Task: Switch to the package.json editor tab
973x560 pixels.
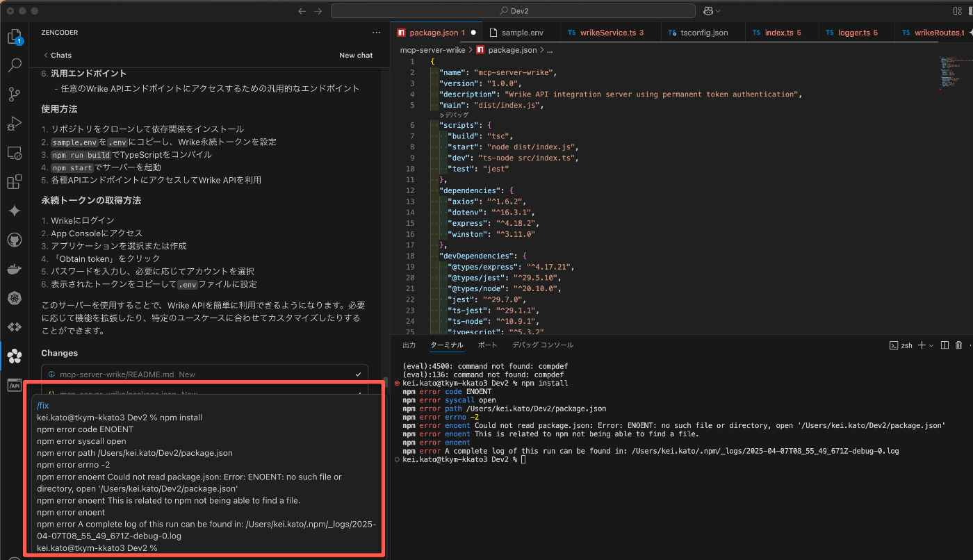Action: [436, 32]
